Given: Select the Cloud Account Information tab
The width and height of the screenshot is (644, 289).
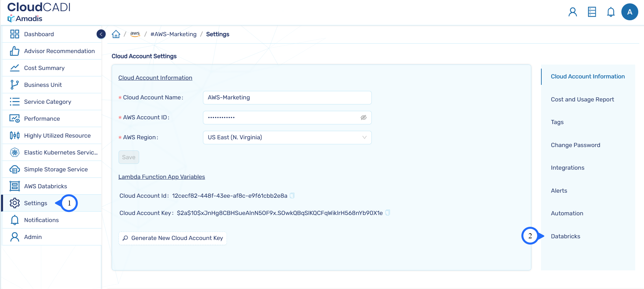Looking at the screenshot, I should coord(588,76).
